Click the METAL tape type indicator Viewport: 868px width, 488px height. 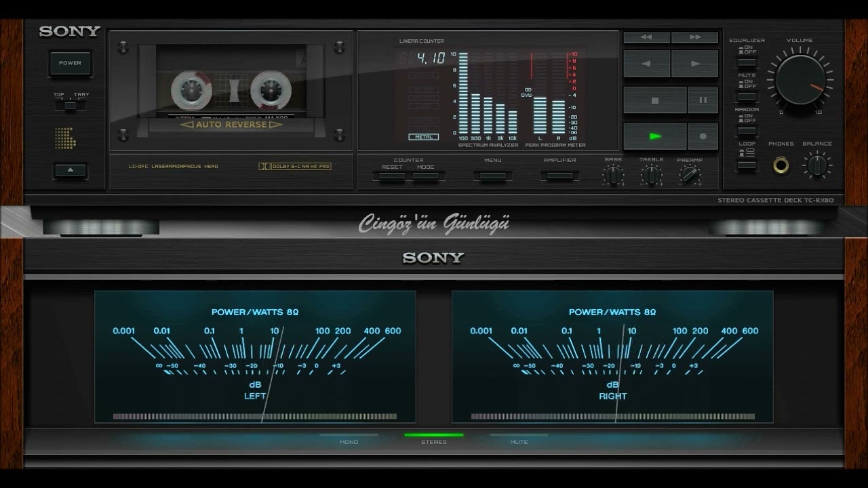(x=423, y=137)
